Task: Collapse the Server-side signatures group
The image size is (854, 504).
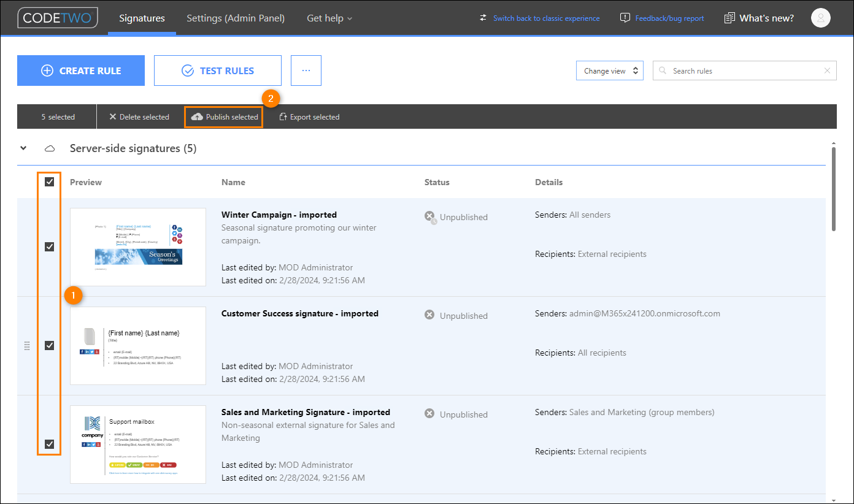Action: coord(23,148)
